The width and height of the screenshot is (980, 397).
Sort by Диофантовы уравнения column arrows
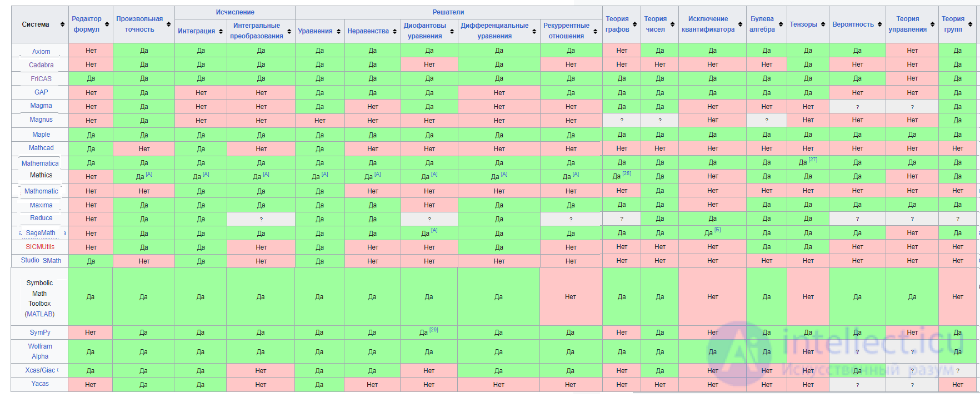[x=452, y=31]
